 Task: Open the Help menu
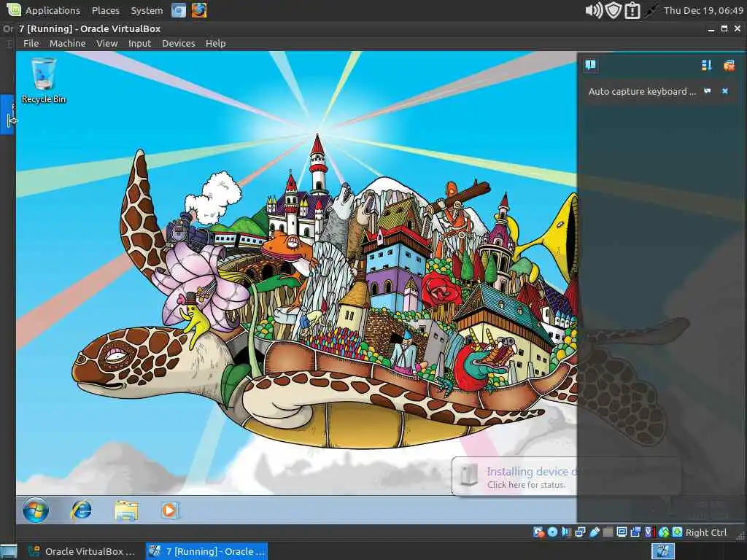click(x=215, y=43)
